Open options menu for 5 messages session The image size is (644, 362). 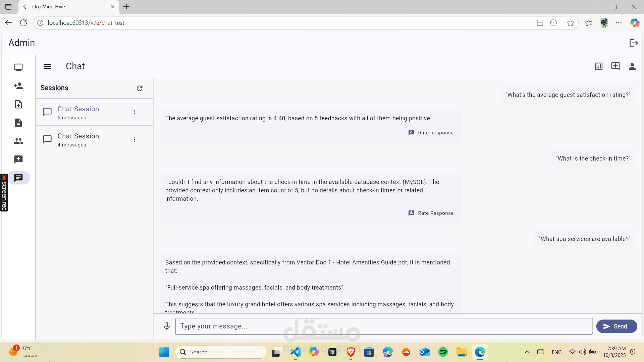point(135,112)
